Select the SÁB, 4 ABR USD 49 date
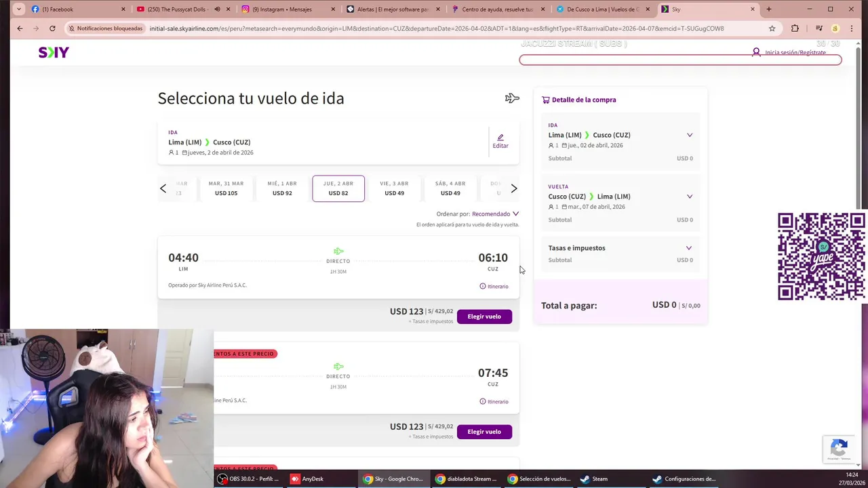The width and height of the screenshot is (868, 488). 450,188
